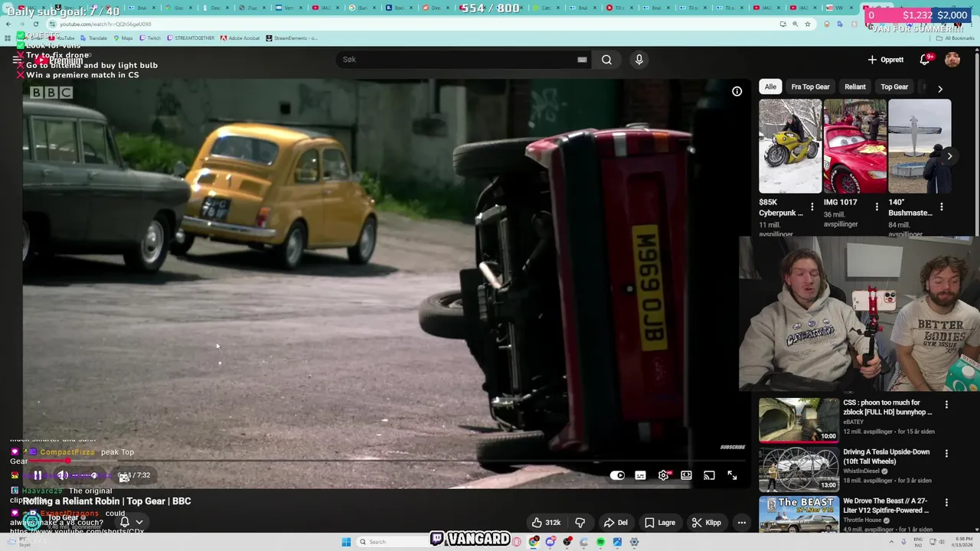The image size is (980, 551).
Task: Open the CSS phoon bunnyhop video title
Action: (x=887, y=407)
